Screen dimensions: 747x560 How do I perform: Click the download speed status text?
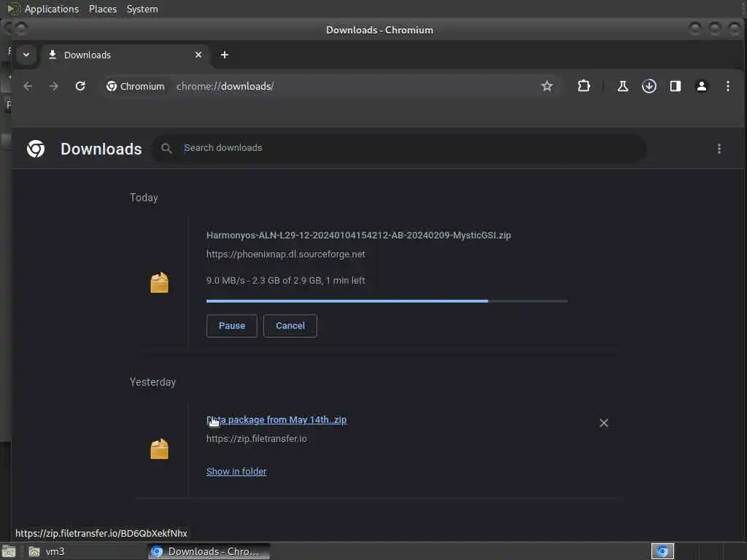pyautogui.click(x=285, y=281)
